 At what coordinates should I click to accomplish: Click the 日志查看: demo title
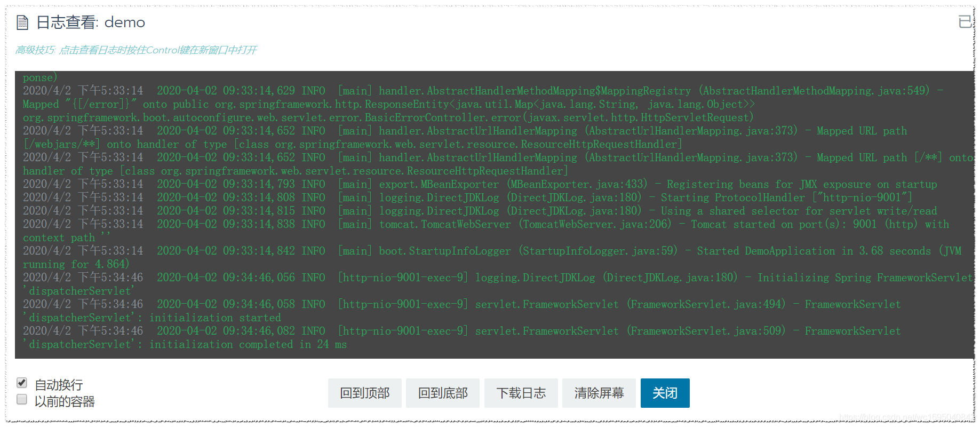click(91, 22)
